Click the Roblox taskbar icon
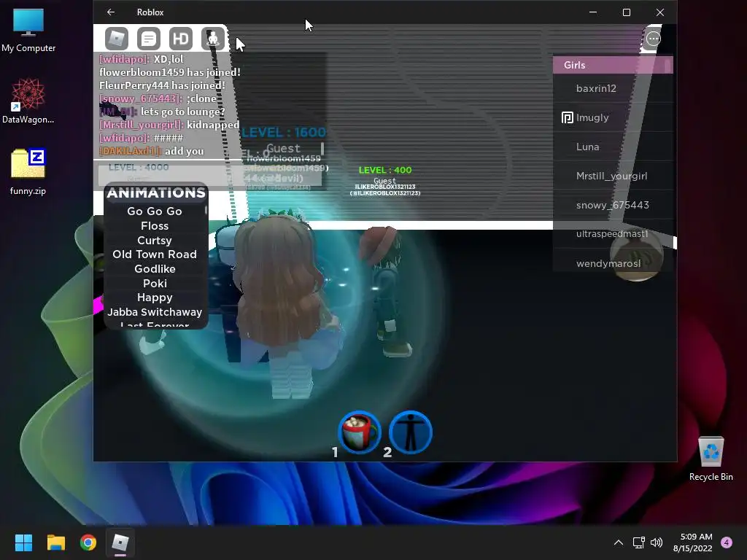 pos(120,542)
